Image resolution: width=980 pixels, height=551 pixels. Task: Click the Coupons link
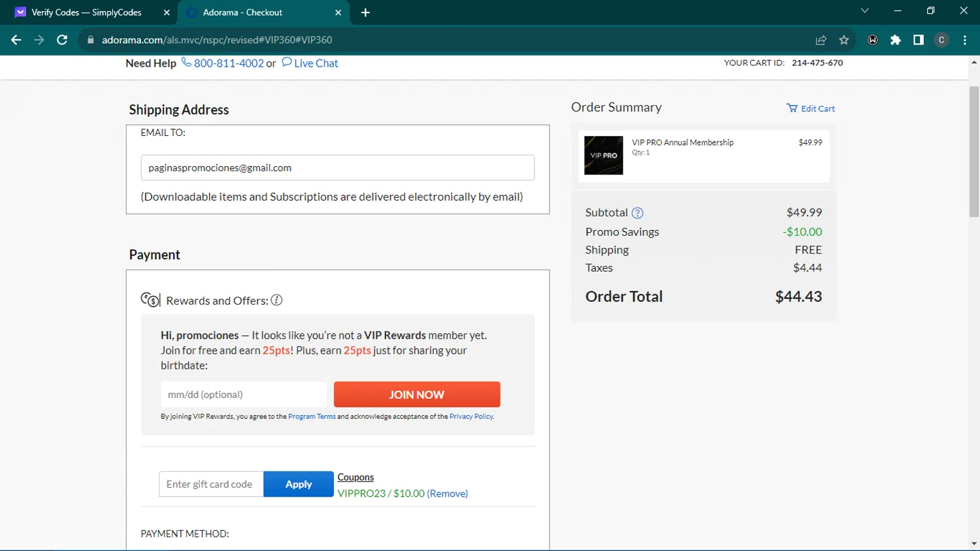click(x=355, y=477)
